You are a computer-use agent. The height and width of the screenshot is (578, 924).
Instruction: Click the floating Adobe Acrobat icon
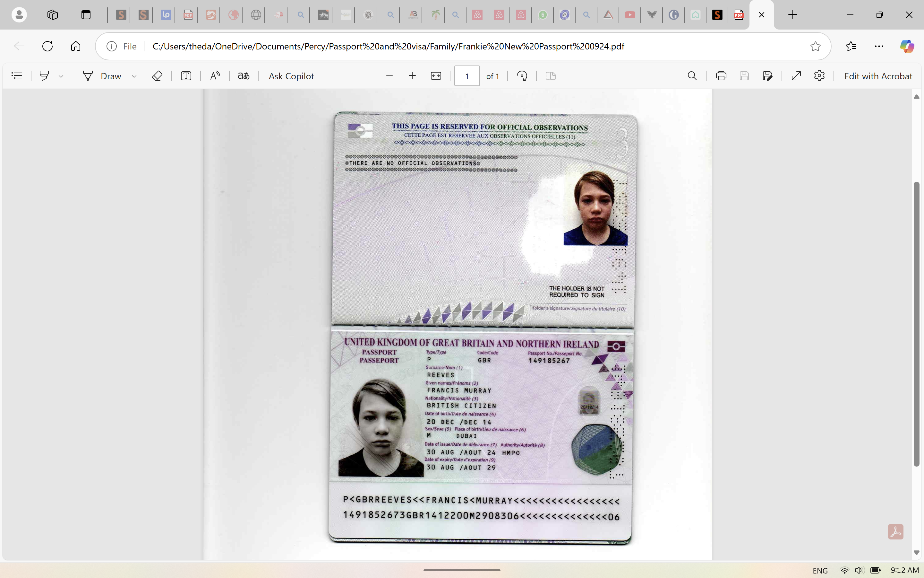[x=896, y=532]
